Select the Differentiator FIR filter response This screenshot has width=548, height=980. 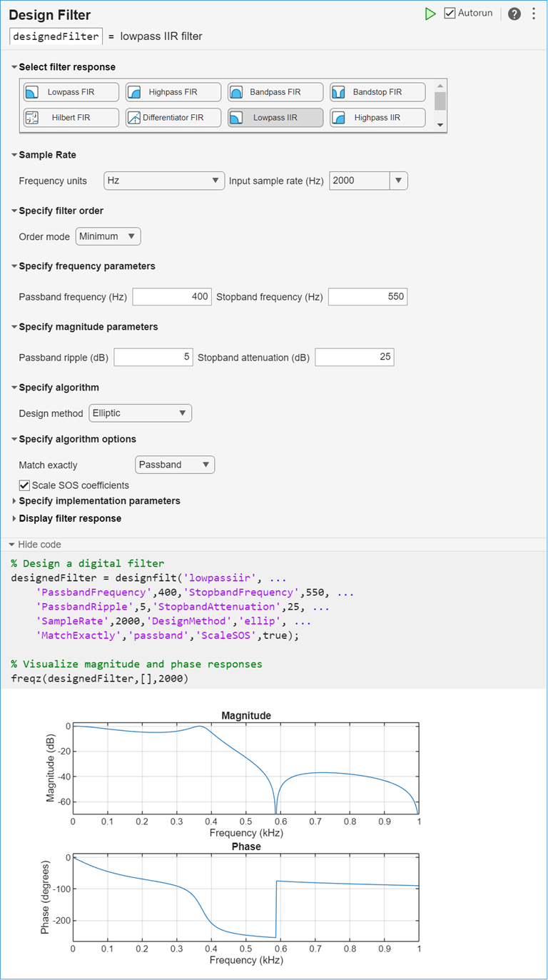point(172,117)
